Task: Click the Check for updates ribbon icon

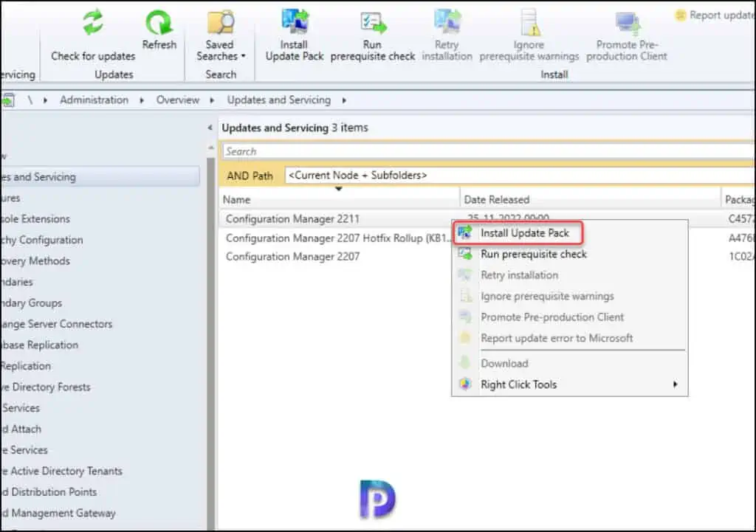Action: click(92, 23)
